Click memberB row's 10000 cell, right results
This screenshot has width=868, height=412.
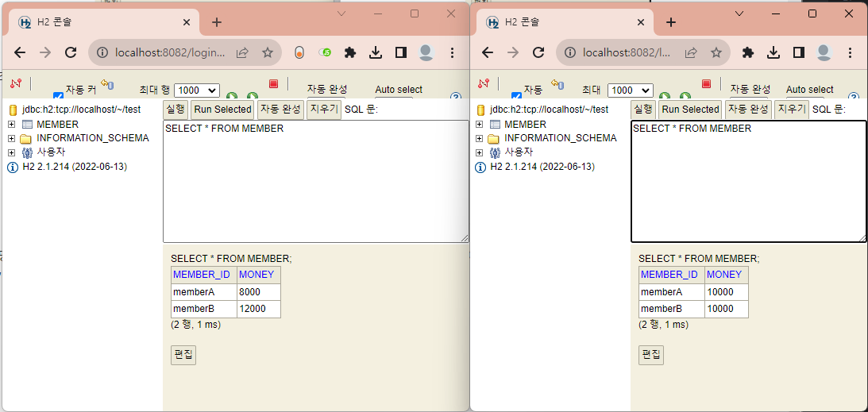(x=727, y=309)
